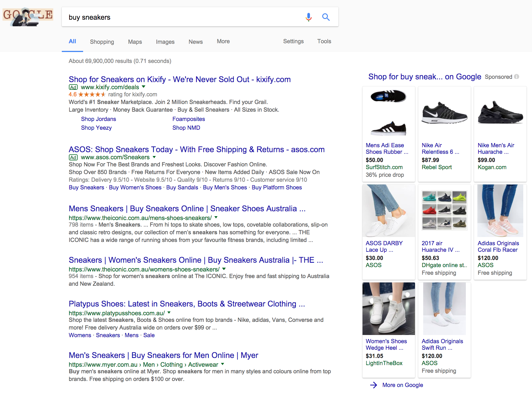The height and width of the screenshot is (393, 532).
Task: Open the Women's Sneakers Online Iconic result
Action: (196, 260)
